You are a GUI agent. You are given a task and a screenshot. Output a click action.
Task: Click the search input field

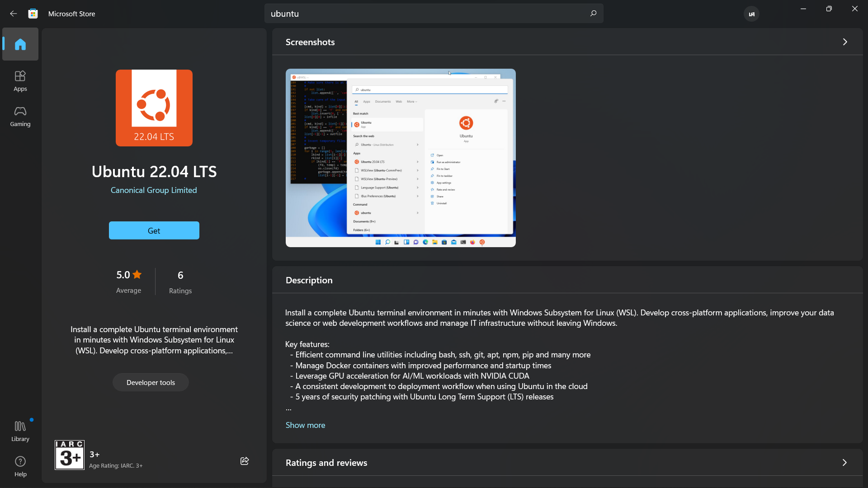[434, 13]
